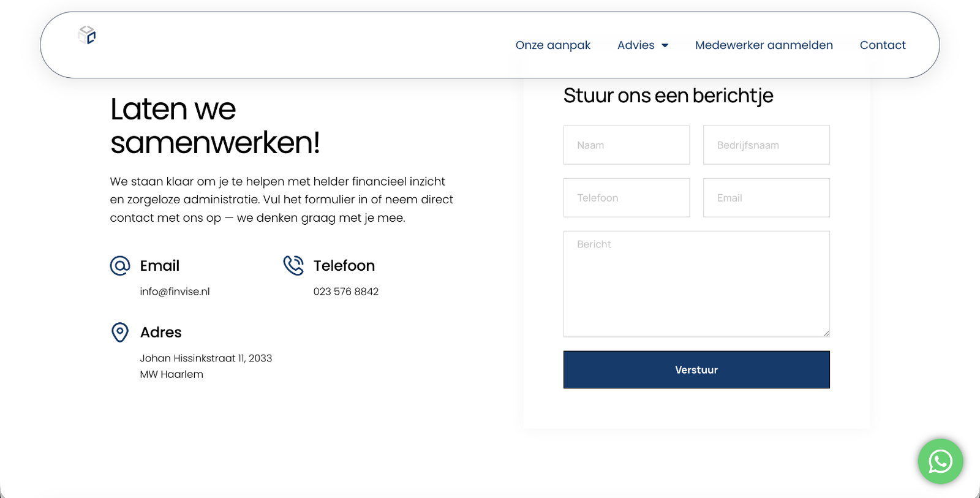
Task: Click the Finvise cube logo
Action: pyautogui.click(x=87, y=36)
